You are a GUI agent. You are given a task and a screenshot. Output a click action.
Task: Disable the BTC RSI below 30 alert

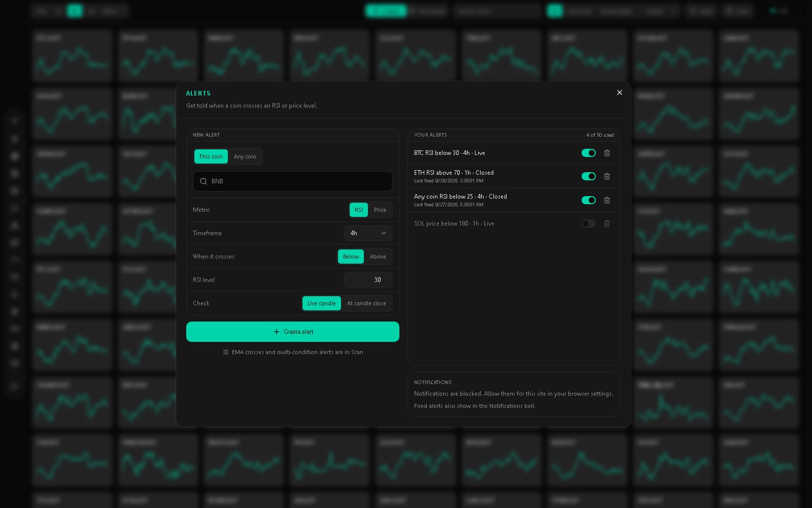coord(588,153)
